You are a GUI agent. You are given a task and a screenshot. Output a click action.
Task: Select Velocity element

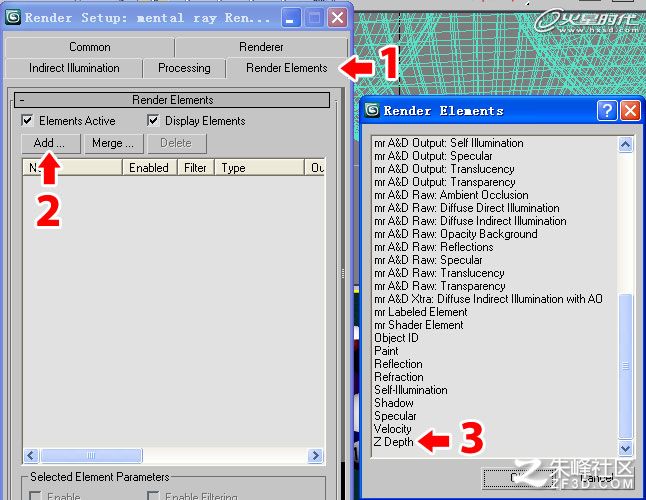pos(392,429)
